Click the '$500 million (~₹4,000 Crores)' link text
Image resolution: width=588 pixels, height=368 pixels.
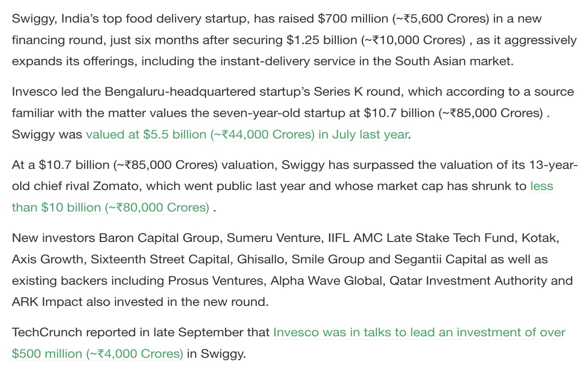pos(97,354)
